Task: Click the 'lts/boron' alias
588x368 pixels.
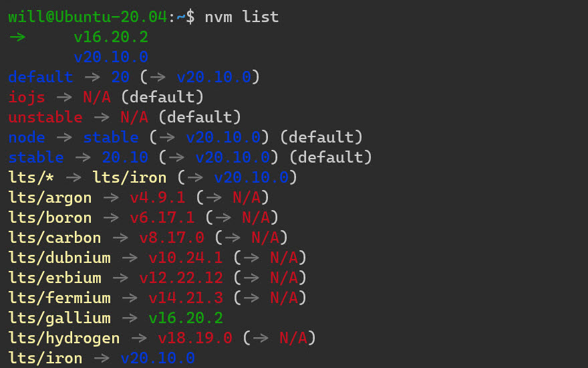Action: tap(50, 218)
